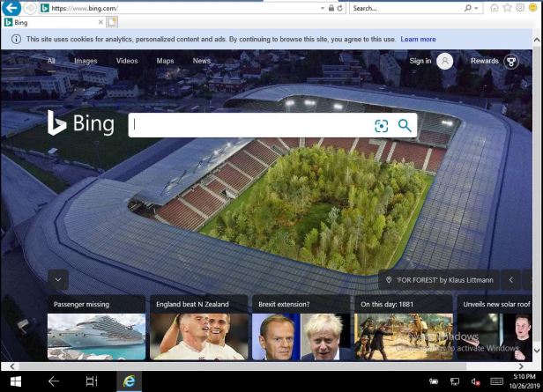Expand the address bar autocomplete dropdown arrow

(x=319, y=8)
